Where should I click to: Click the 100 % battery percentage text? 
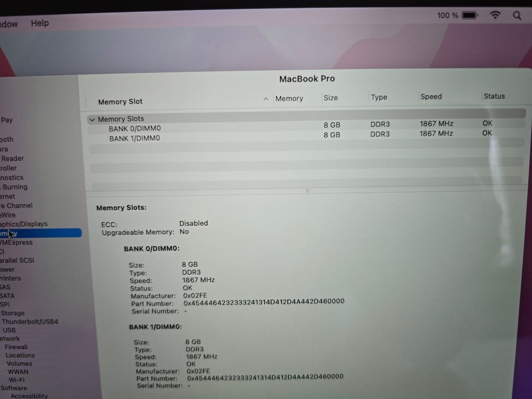click(448, 16)
